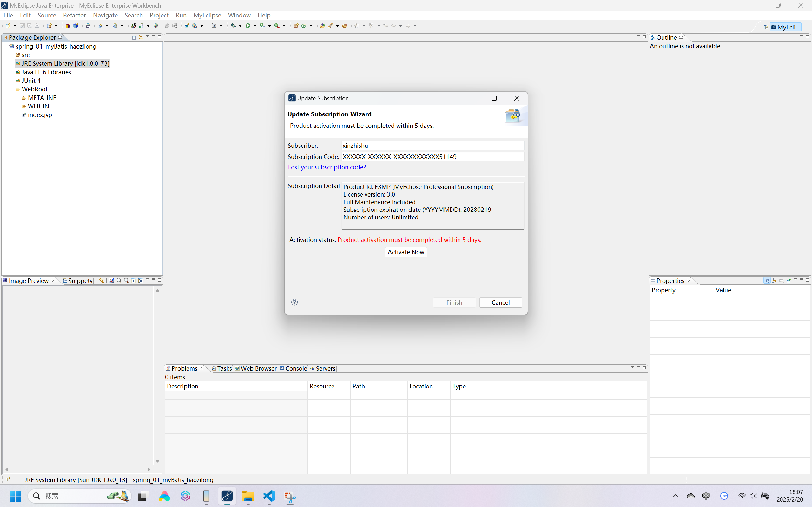Toggle Link with Editor in Package Explorer
Screen dimensions: 812x507
(x=141, y=37)
